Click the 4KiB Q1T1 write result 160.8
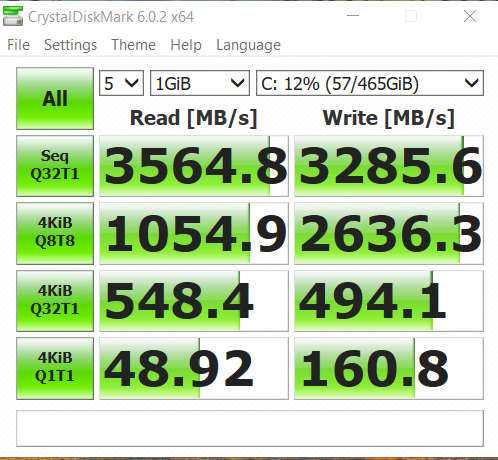The image size is (498, 460). point(389,368)
